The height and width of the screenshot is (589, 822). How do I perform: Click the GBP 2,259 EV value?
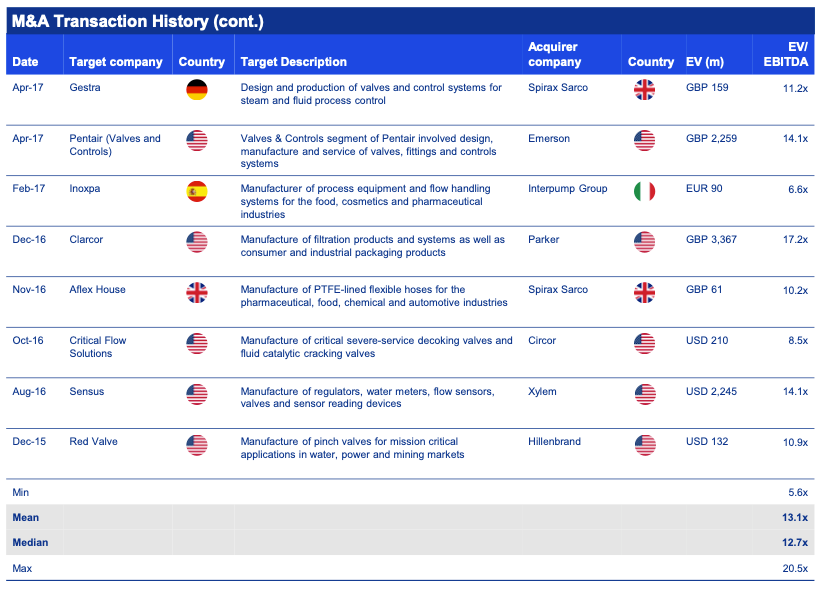711,138
